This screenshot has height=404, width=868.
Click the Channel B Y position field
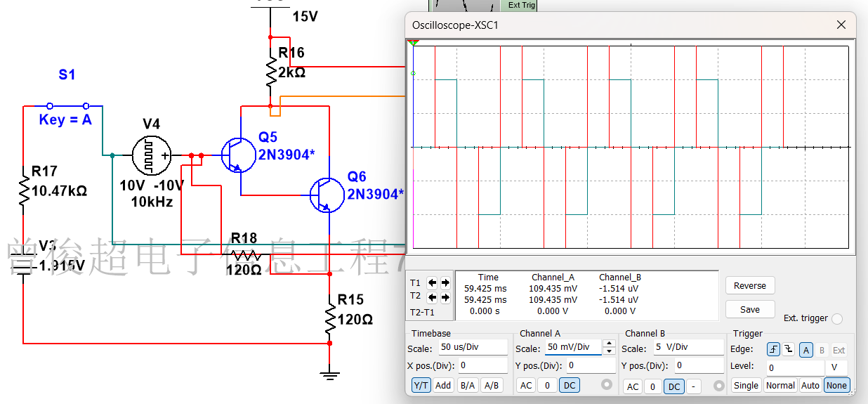tap(699, 365)
